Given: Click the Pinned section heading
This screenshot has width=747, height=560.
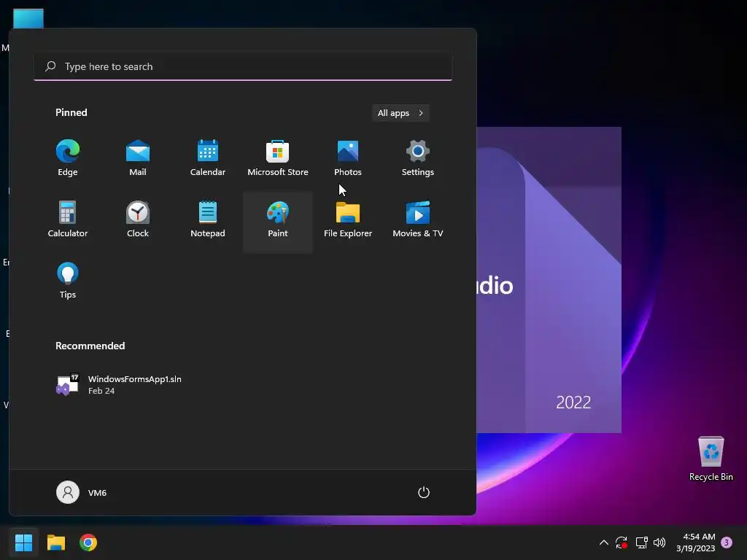Looking at the screenshot, I should pyautogui.click(x=71, y=112).
